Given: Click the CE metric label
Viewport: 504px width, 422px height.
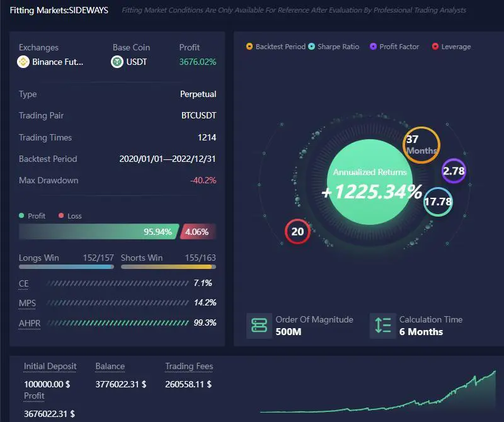Looking at the screenshot, I should coord(24,283).
